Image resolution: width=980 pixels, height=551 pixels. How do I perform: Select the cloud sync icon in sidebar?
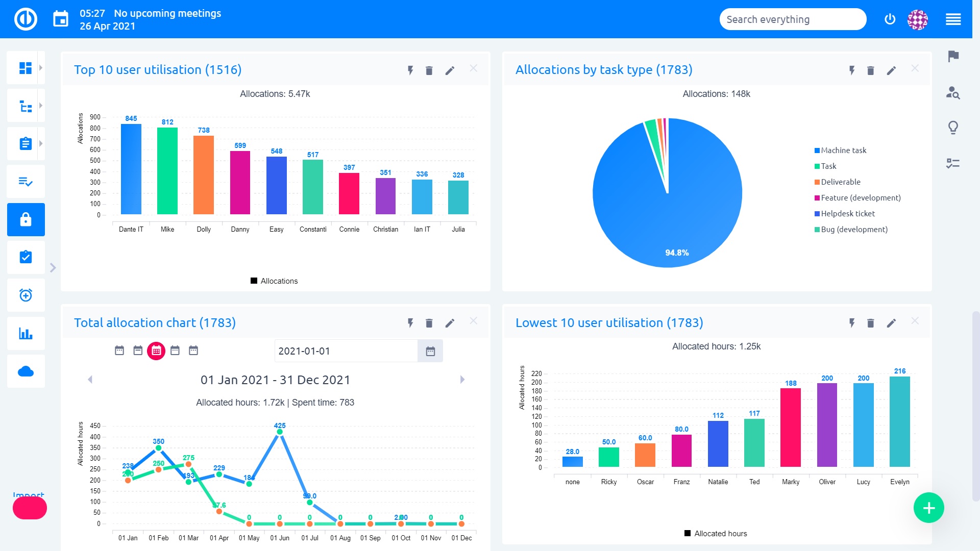[x=26, y=371]
